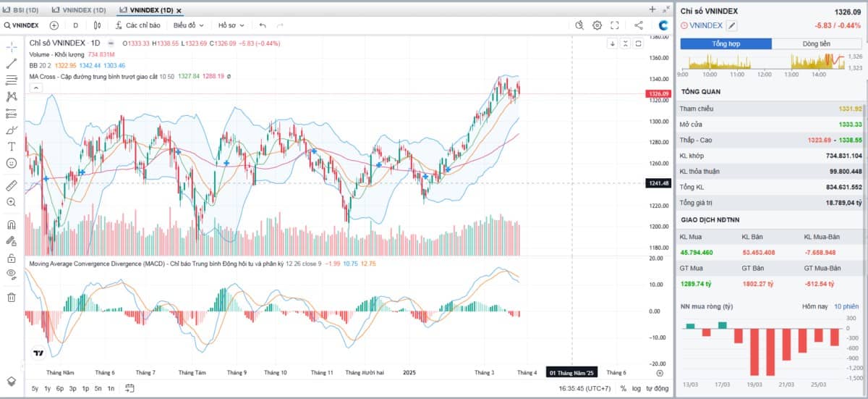Switch to the Dòng tiền tab

point(816,44)
